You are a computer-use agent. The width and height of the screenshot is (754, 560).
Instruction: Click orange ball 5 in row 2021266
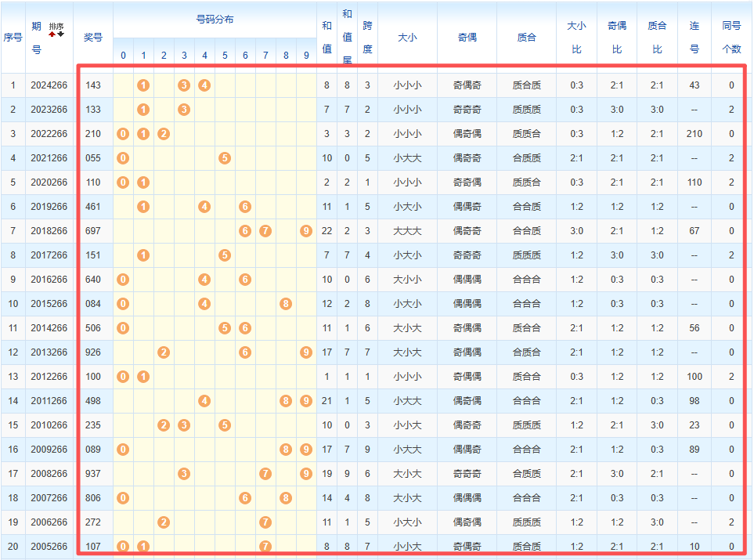[x=225, y=158]
